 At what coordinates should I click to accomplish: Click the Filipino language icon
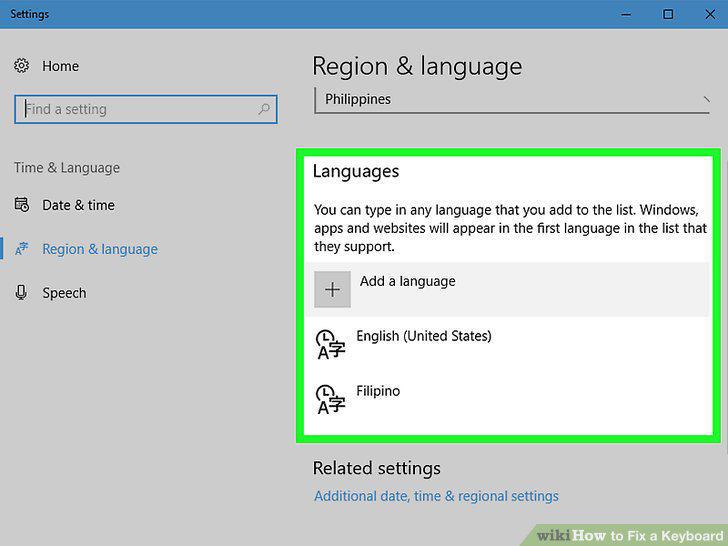coord(330,399)
